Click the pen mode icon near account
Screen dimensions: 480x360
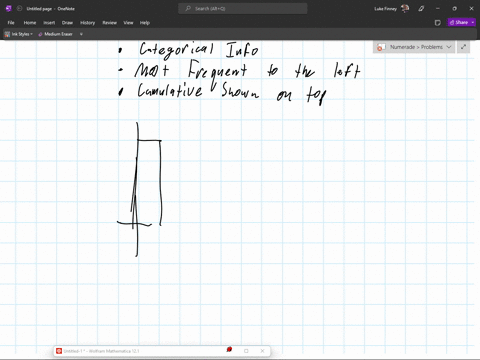pyautogui.click(x=421, y=9)
